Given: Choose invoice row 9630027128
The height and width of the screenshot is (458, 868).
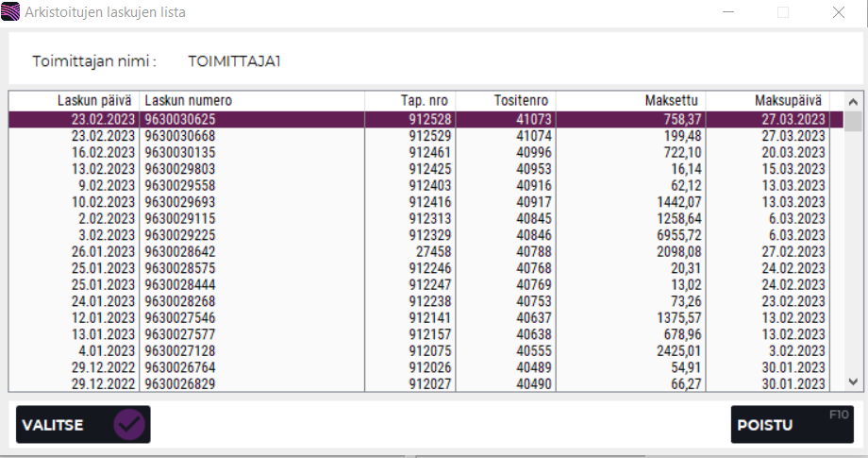Looking at the screenshot, I should [180, 350].
